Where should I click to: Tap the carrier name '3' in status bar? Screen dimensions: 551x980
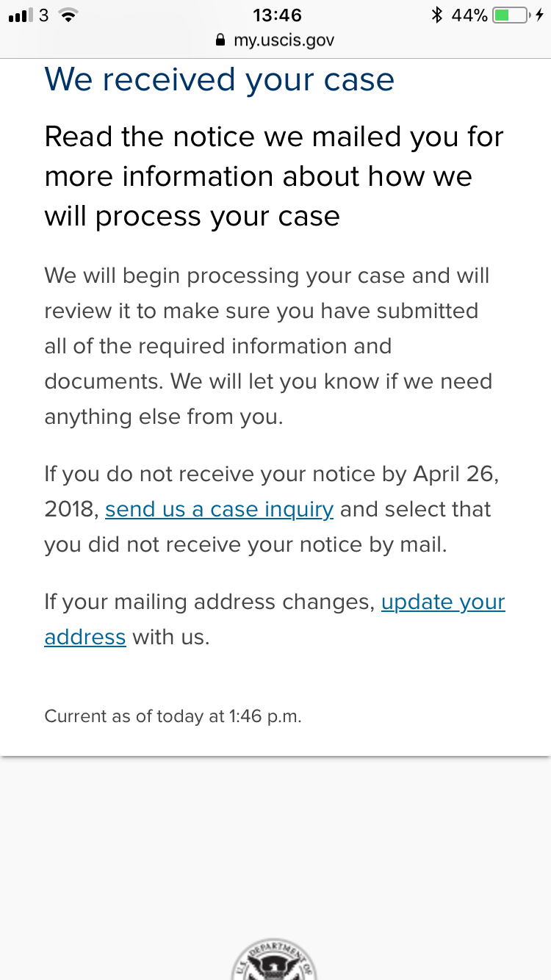click(43, 15)
